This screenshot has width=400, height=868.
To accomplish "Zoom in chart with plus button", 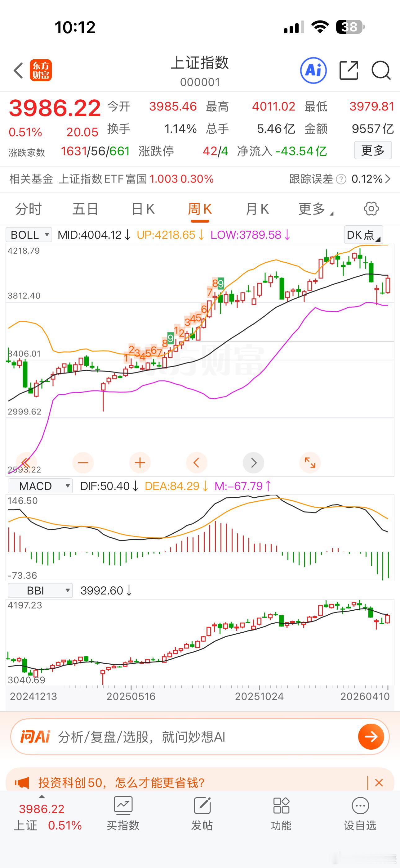I will (x=140, y=463).
